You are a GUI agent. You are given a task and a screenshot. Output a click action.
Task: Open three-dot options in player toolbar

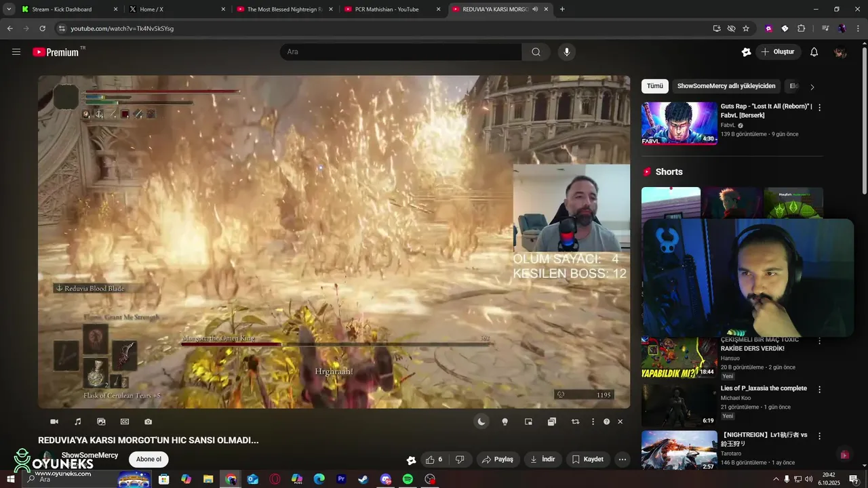coord(593,422)
